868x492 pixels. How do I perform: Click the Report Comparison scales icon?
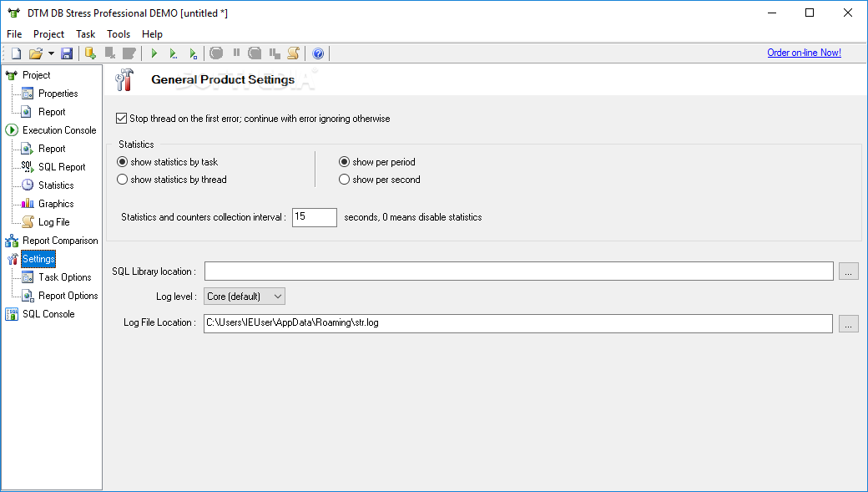12,241
